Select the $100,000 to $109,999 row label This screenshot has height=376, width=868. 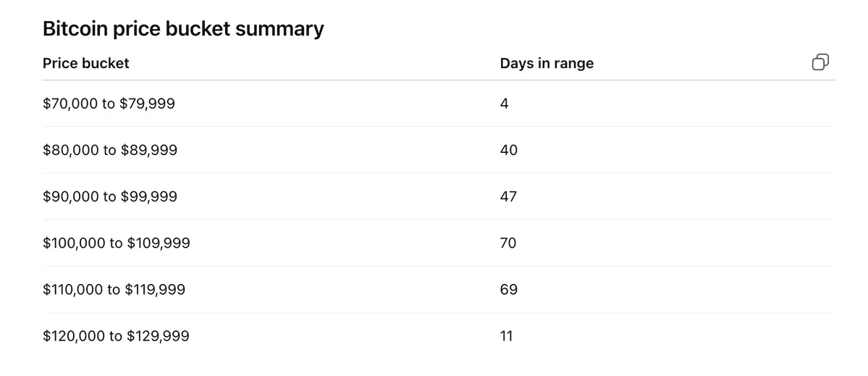point(117,243)
